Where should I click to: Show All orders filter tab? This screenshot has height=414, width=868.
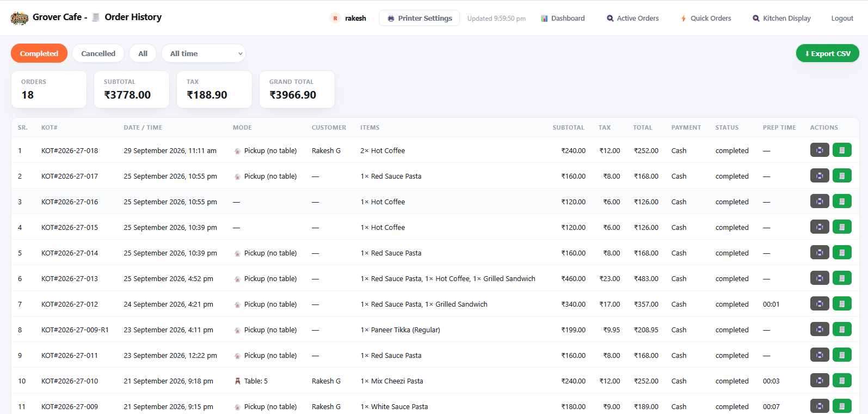coord(143,53)
